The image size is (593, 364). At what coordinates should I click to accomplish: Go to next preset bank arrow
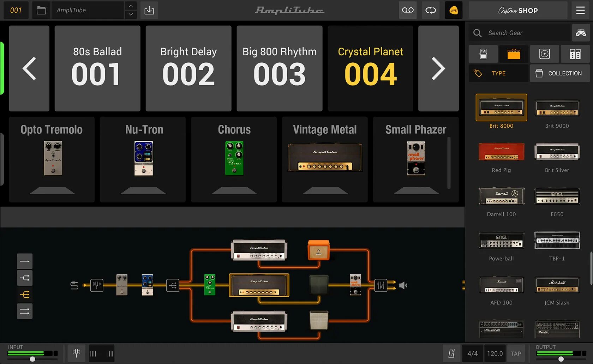tap(438, 68)
